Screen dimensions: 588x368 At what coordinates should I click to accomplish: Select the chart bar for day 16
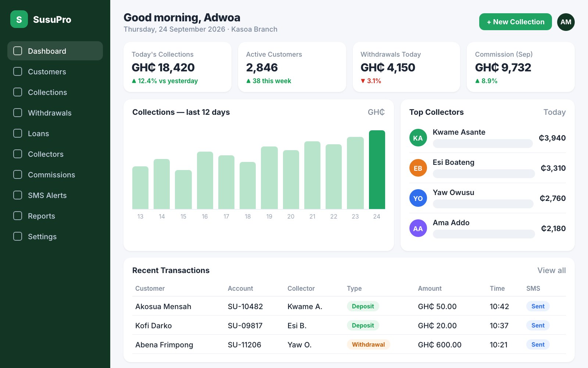click(x=205, y=180)
